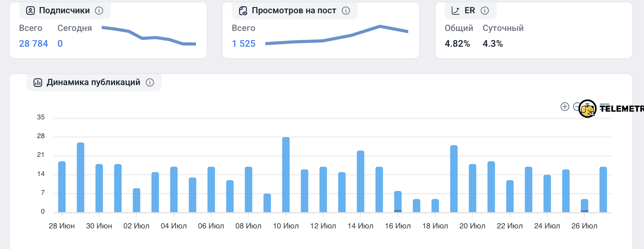Screen dimensions: 644x249
Task: Click the Суточный label in the ER card
Action: (x=503, y=28)
